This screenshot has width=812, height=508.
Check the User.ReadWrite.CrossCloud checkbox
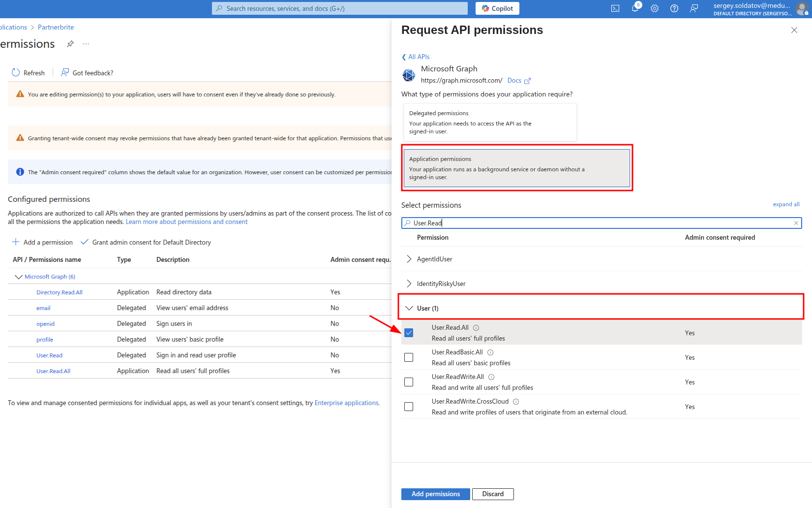tap(409, 407)
